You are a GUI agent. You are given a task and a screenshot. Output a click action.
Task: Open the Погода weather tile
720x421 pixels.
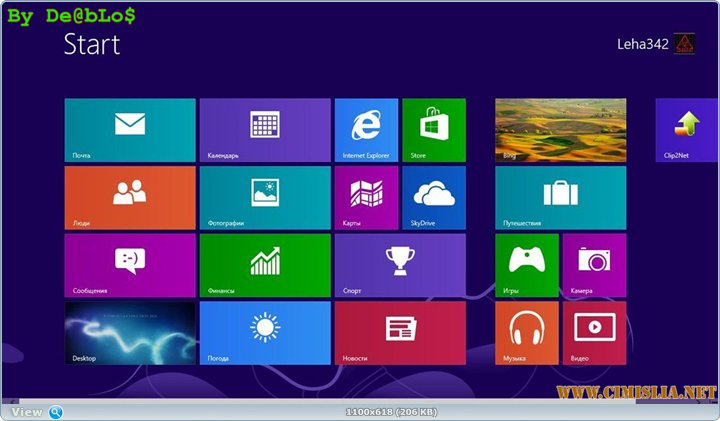265,333
